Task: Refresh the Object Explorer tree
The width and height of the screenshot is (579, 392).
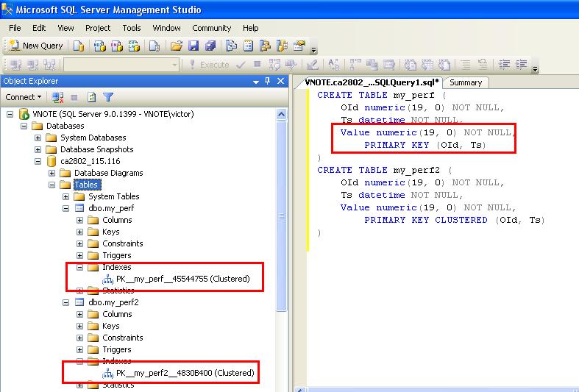Action: point(91,97)
